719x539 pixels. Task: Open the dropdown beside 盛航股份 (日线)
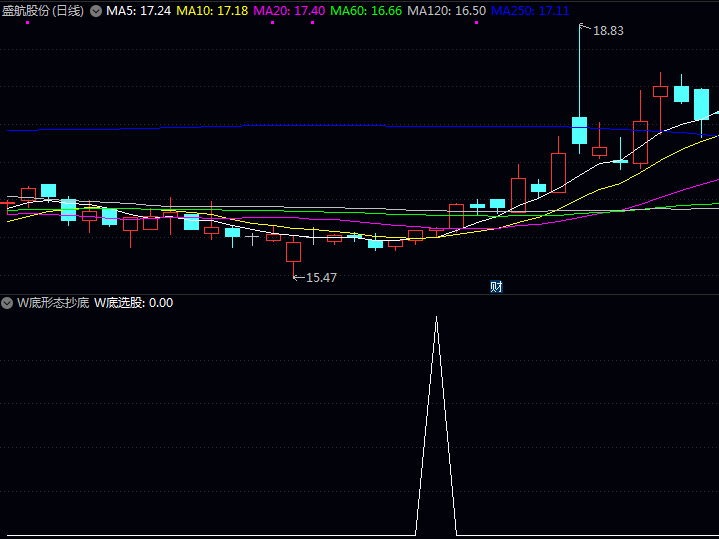point(95,10)
